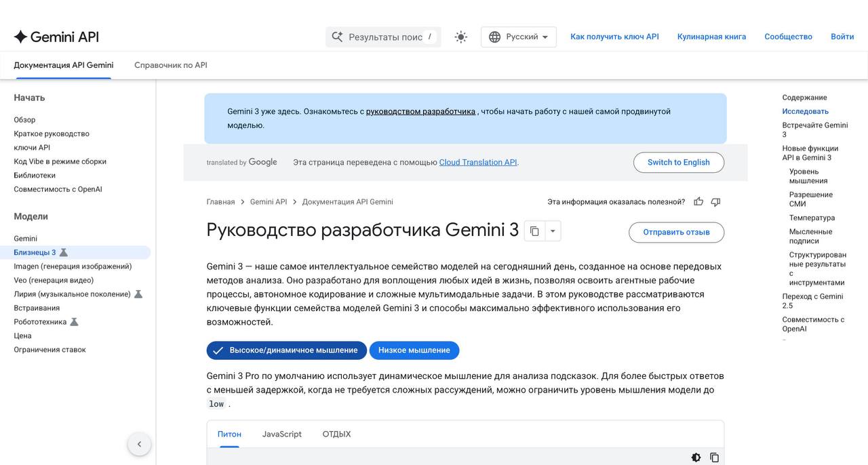Open the Русский language dropdown
868x465 pixels.
click(x=518, y=37)
